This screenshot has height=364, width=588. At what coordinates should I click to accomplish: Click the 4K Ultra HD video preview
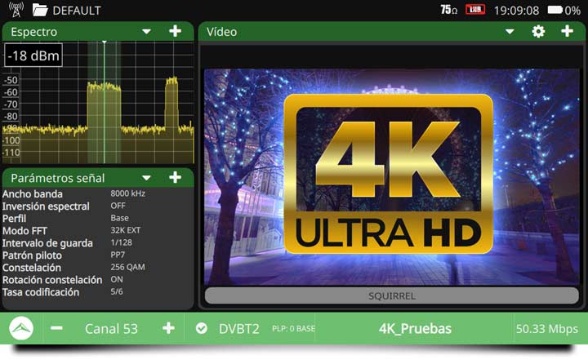(391, 177)
